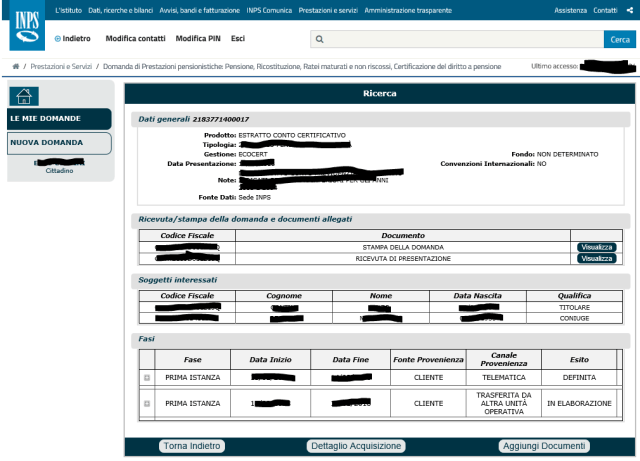
Task: Open the L'Istituto menu
Action: click(x=68, y=9)
